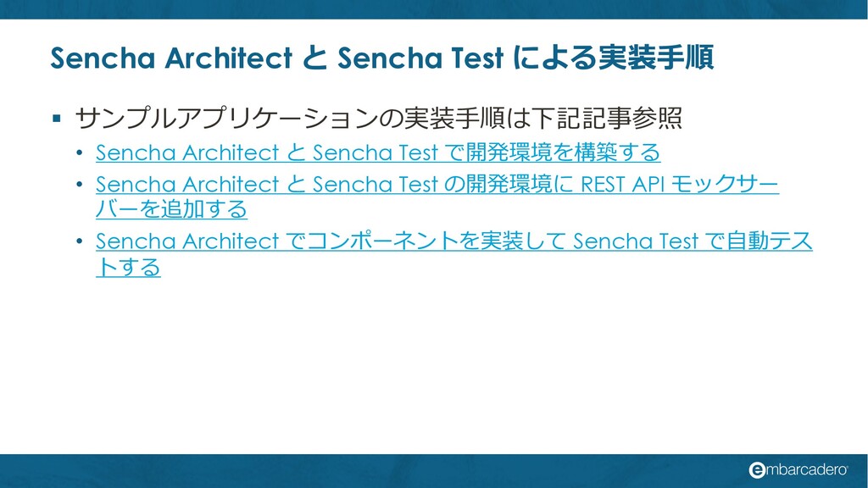The image size is (868, 488).
Task: Select the slide title による実装手順
Action: point(614,58)
